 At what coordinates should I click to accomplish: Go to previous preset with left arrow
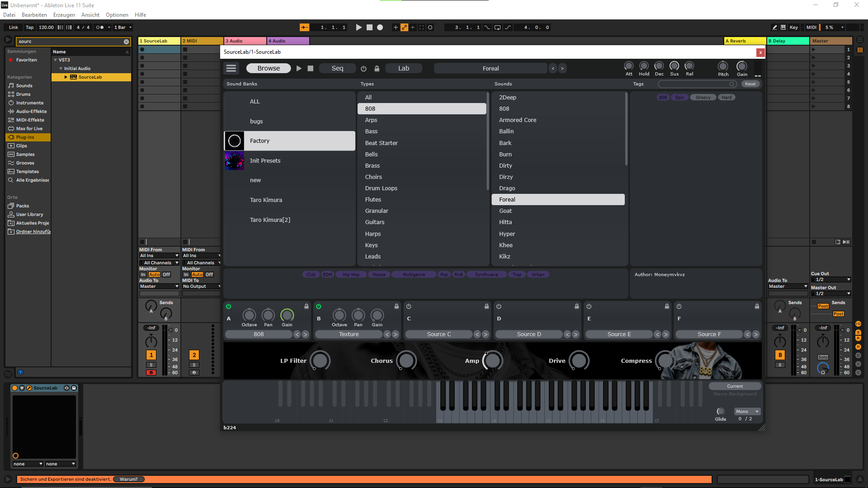[553, 68]
